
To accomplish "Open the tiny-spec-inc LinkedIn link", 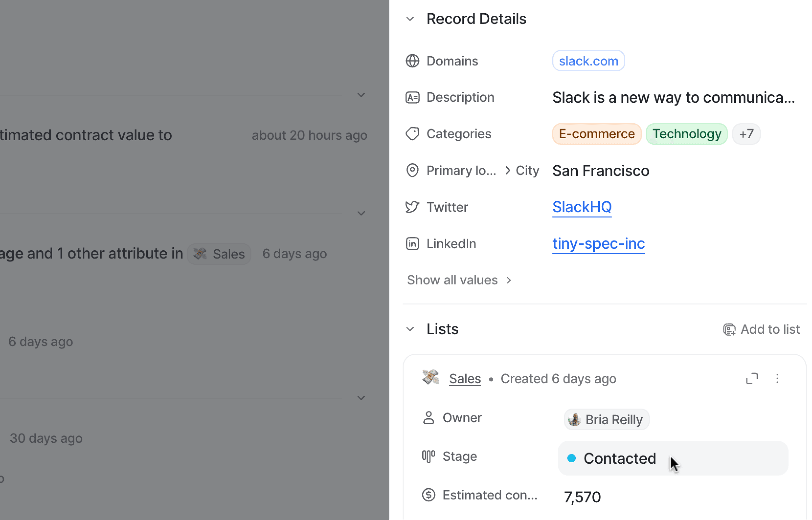I will pos(598,244).
